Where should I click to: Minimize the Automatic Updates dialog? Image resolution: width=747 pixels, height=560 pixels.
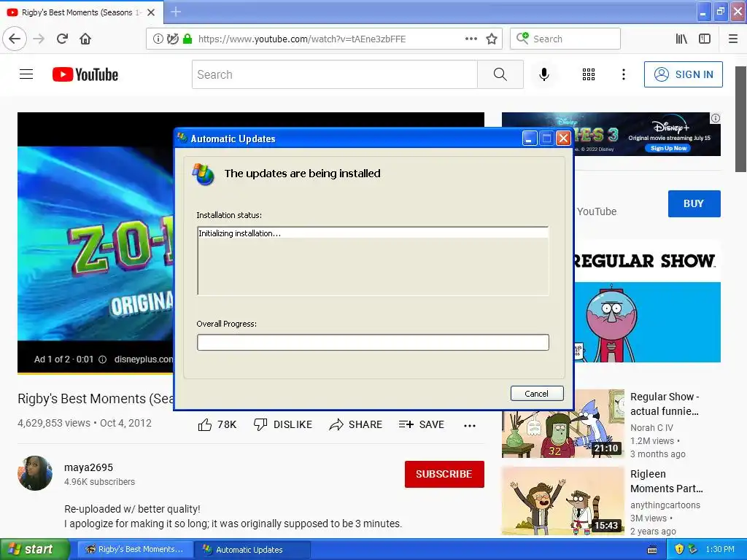pyautogui.click(x=530, y=139)
